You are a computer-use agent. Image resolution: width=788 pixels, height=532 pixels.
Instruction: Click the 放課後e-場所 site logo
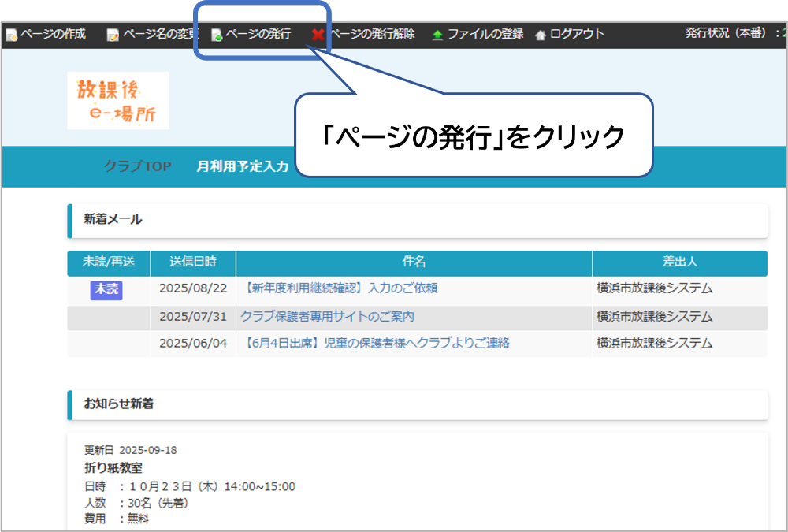(x=118, y=101)
